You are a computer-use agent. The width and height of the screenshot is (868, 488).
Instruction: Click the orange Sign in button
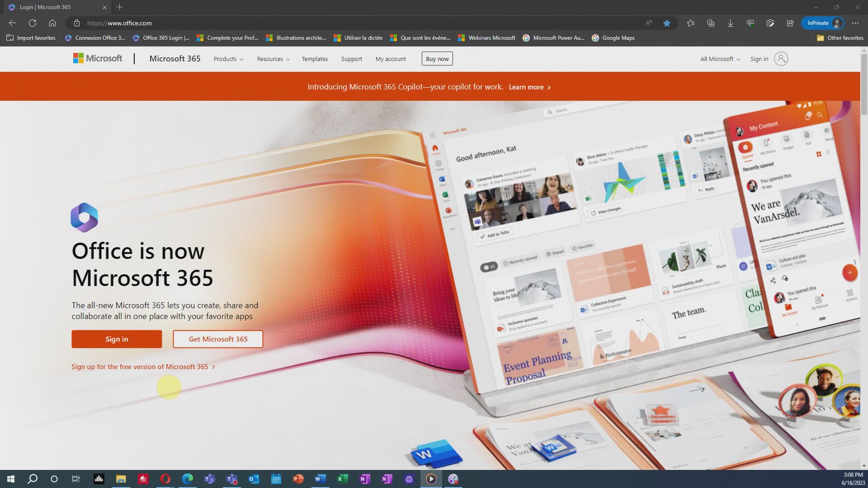(117, 339)
